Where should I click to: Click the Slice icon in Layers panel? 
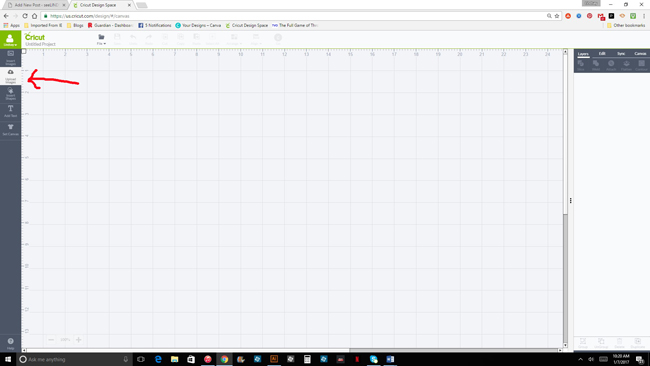coord(581,65)
